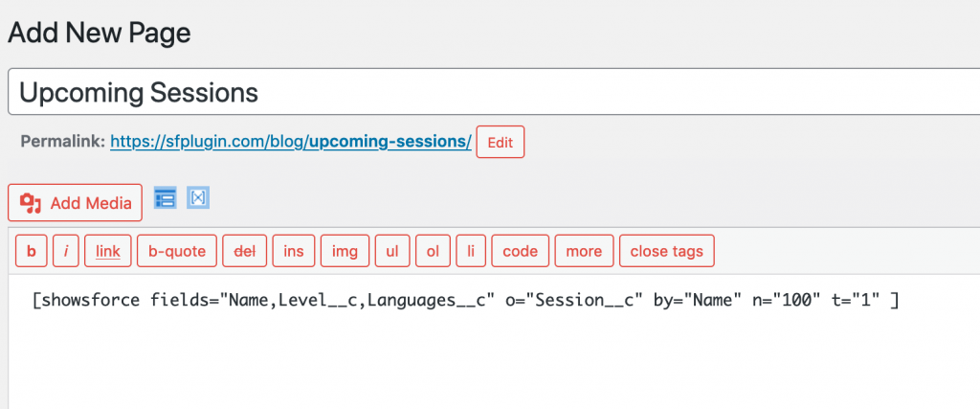
Task: Click the Edit permalink button
Action: 500,142
